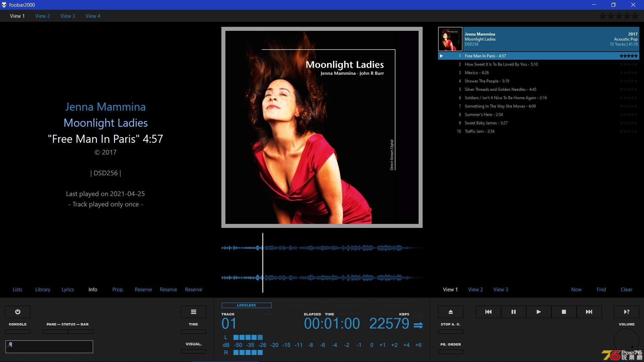The image size is (644, 362).
Task: Select track 'Sweet Baby James - 3:27'
Action: (x=539, y=123)
